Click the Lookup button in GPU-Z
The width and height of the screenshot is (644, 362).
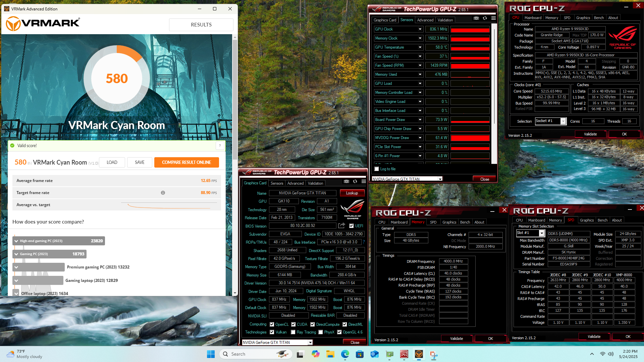352,193
